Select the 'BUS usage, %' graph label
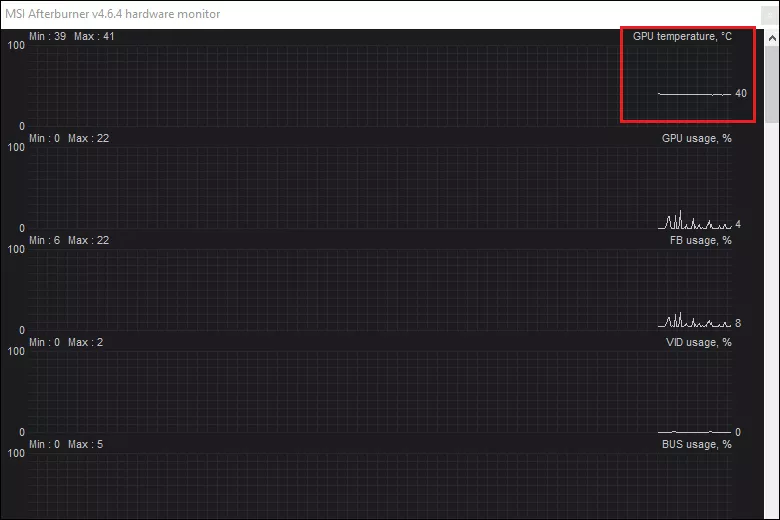 point(696,444)
